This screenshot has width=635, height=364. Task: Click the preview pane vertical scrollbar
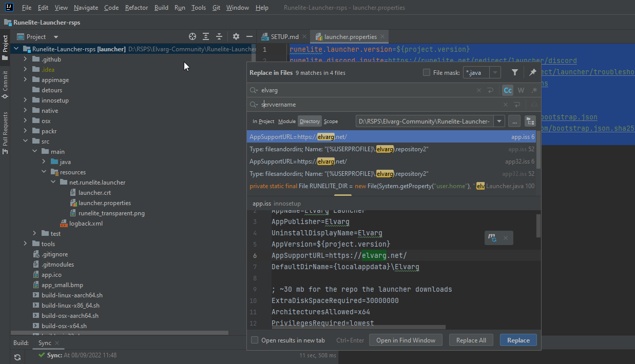pyautogui.click(x=538, y=226)
